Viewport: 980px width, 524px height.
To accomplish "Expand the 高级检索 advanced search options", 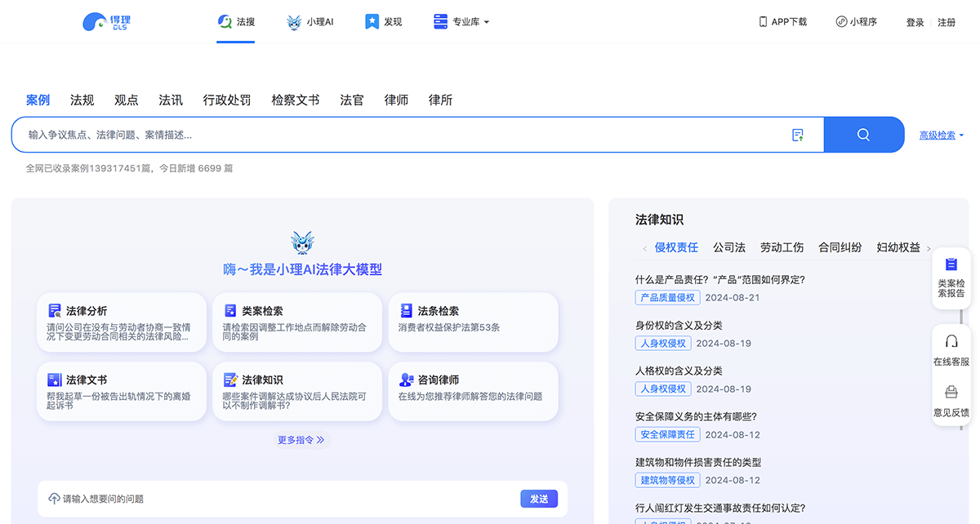I will [x=938, y=135].
